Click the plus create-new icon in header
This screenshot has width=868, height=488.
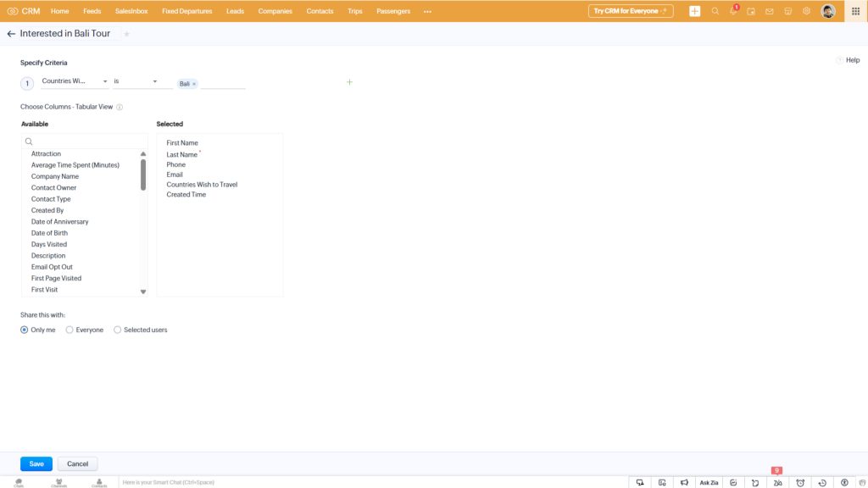click(x=695, y=11)
